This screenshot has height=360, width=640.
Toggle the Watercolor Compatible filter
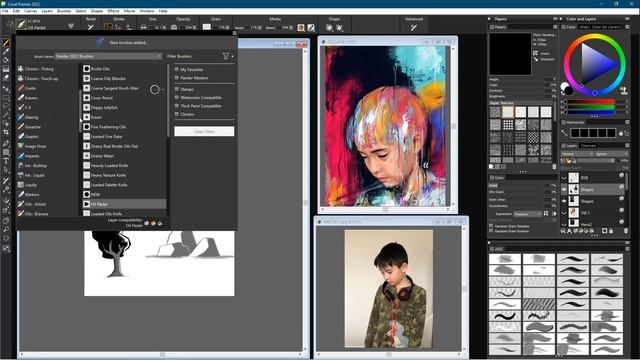point(177,98)
